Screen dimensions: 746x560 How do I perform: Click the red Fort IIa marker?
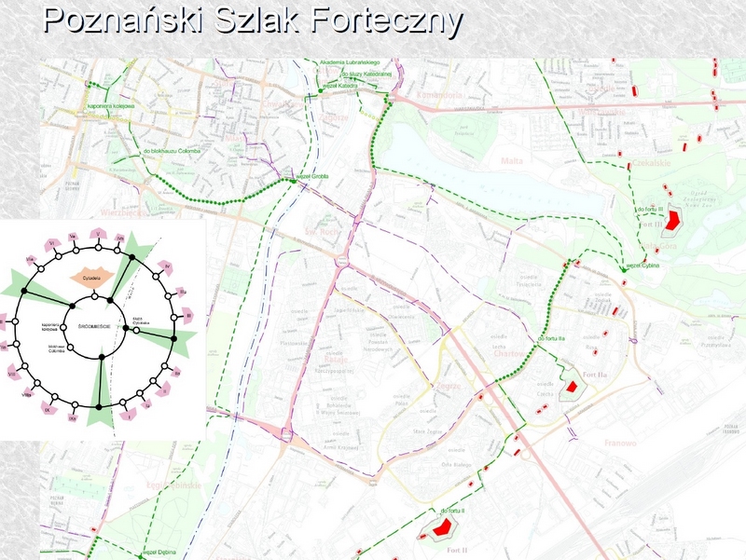click(x=573, y=386)
